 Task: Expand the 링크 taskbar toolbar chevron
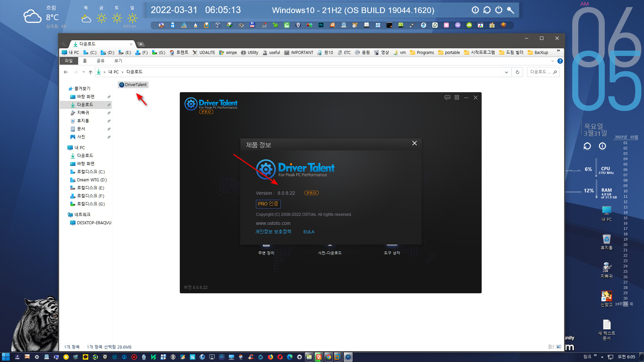[595, 356]
